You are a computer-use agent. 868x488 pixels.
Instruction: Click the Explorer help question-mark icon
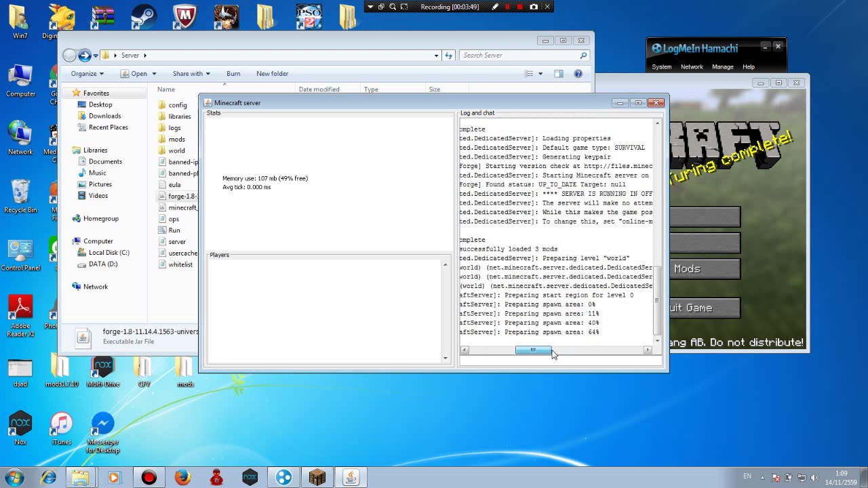pyautogui.click(x=578, y=74)
